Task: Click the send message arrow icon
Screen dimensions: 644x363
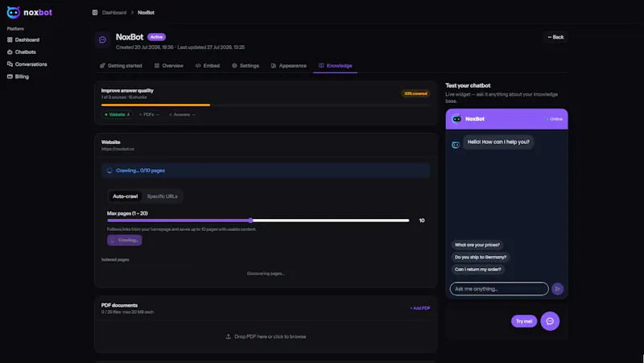Action: [x=557, y=289]
